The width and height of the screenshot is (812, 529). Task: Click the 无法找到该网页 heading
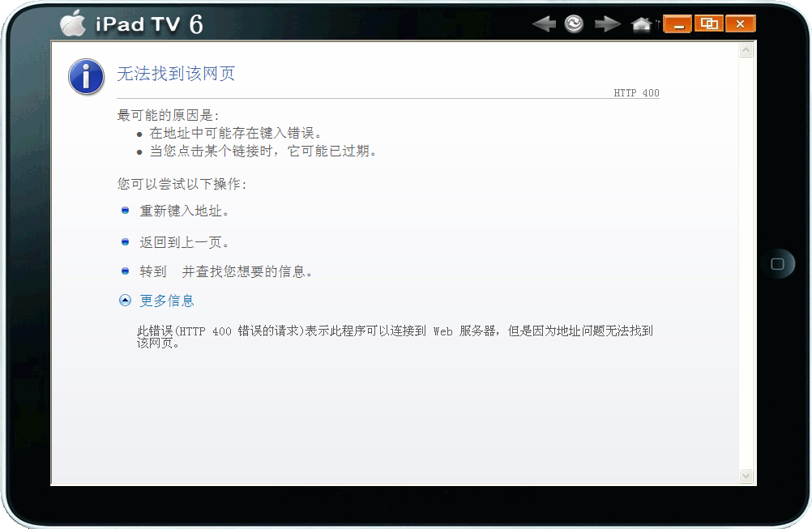pyautogui.click(x=176, y=74)
